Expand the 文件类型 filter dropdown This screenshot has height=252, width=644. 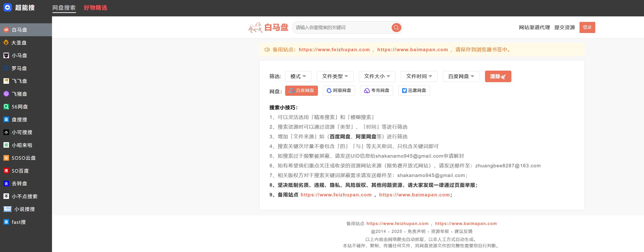coord(335,76)
